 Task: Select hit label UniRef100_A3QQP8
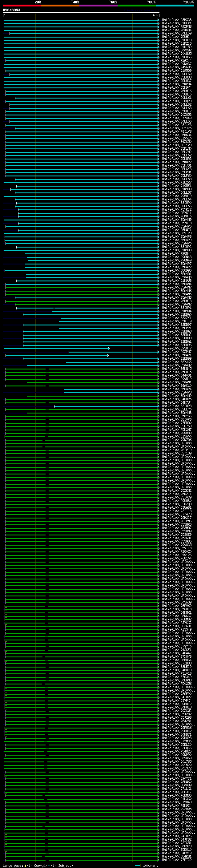click(177, 101)
